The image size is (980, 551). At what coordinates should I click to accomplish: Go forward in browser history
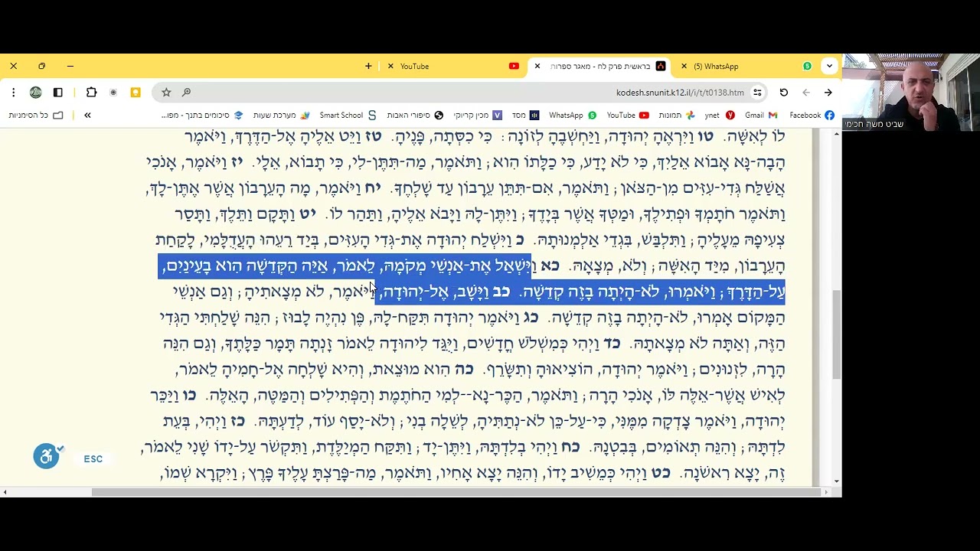tap(805, 93)
